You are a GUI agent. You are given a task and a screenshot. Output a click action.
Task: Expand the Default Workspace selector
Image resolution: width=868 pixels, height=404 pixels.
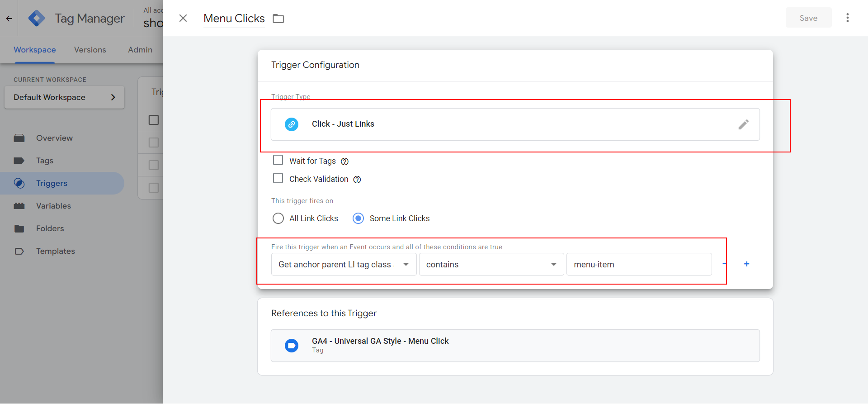click(x=64, y=97)
